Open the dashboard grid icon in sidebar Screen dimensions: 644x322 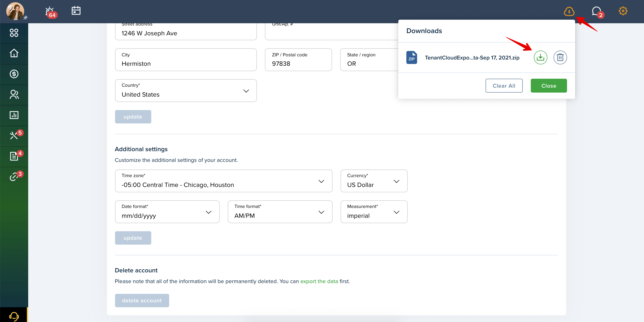pos(14,33)
